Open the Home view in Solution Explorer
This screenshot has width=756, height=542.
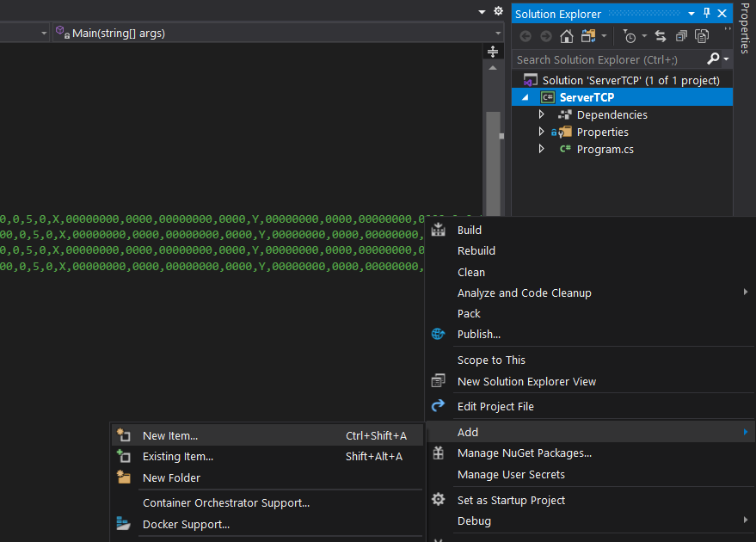[569, 36]
